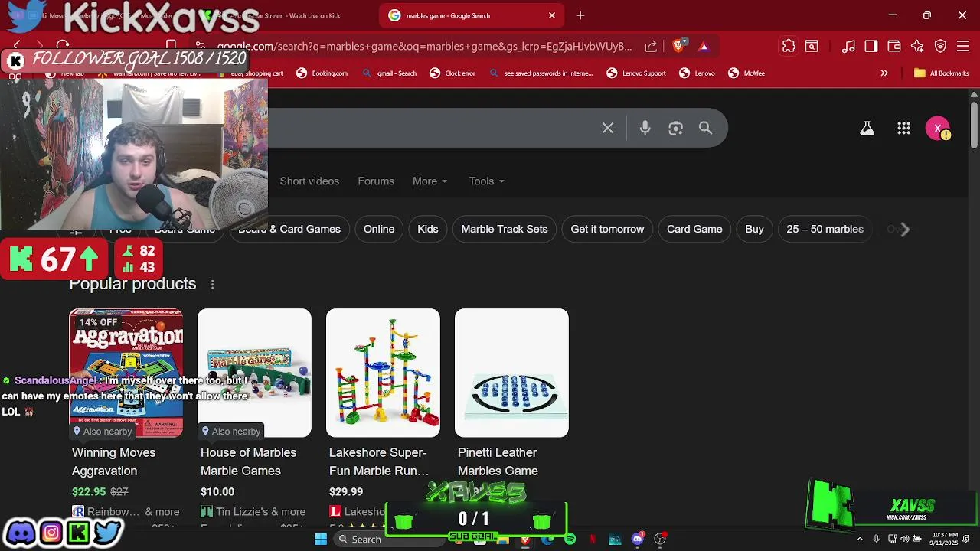
Task: Click the page vertical scrollbar thumb
Action: (x=974, y=124)
